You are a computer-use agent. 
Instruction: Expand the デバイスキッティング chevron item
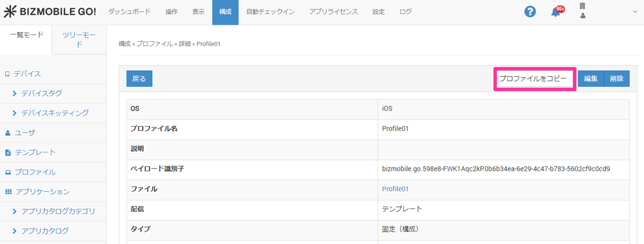pos(15,113)
